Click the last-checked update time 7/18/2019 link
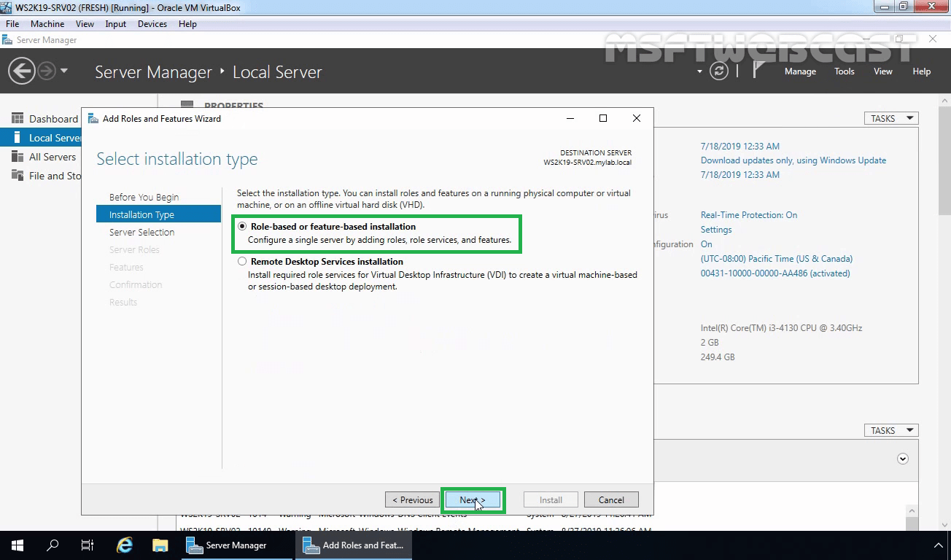The height and width of the screenshot is (560, 951). (x=740, y=174)
